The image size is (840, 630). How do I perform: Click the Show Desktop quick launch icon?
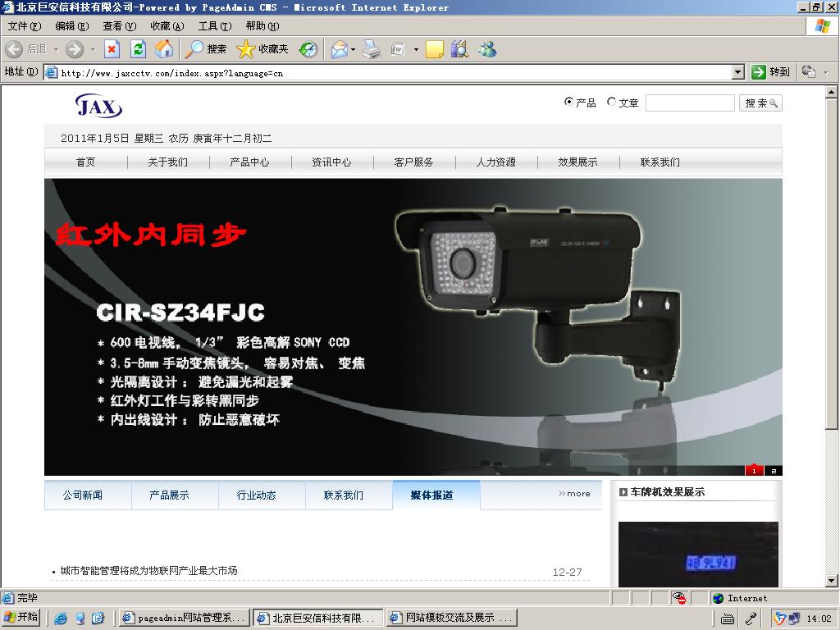(x=80, y=619)
